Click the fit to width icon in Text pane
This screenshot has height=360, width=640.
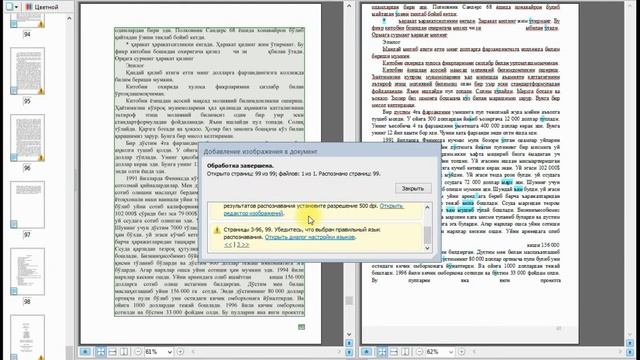(x=393, y=351)
